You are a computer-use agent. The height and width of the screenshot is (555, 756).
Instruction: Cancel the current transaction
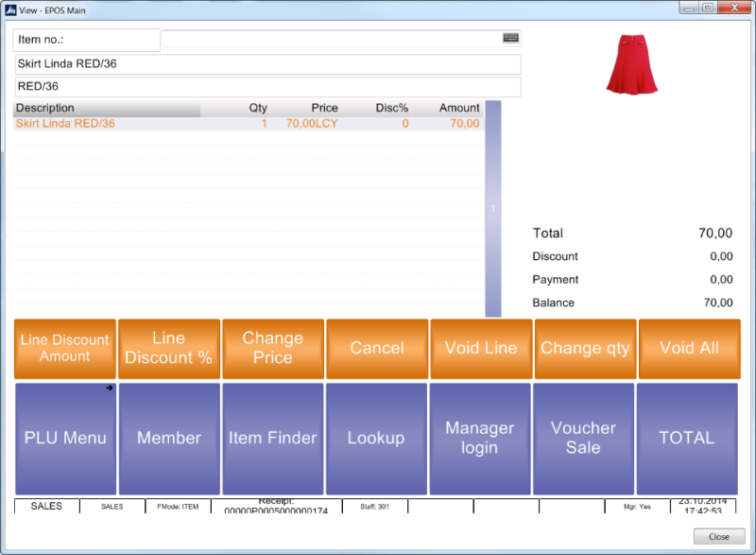pos(376,348)
